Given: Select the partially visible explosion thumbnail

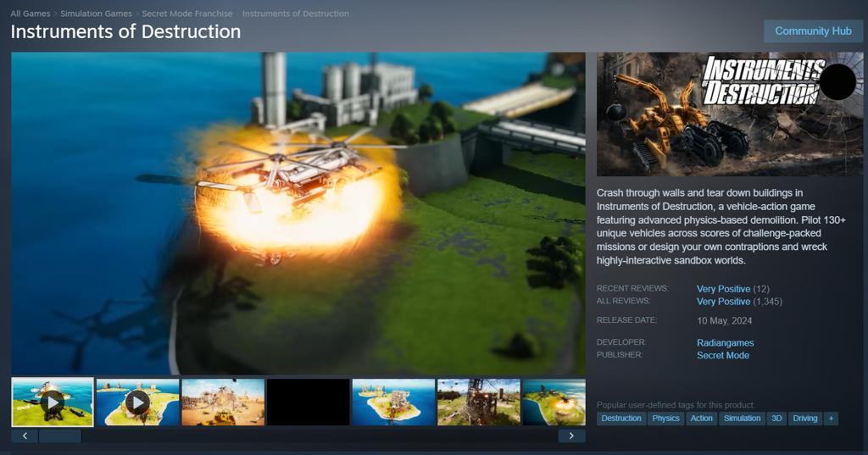Looking at the screenshot, I should (554, 402).
